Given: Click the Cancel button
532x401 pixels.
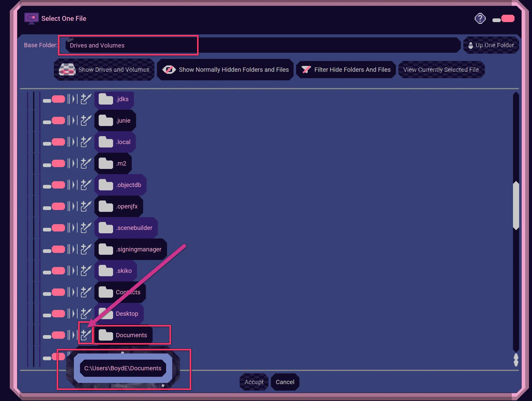Looking at the screenshot, I should coord(285,382).
